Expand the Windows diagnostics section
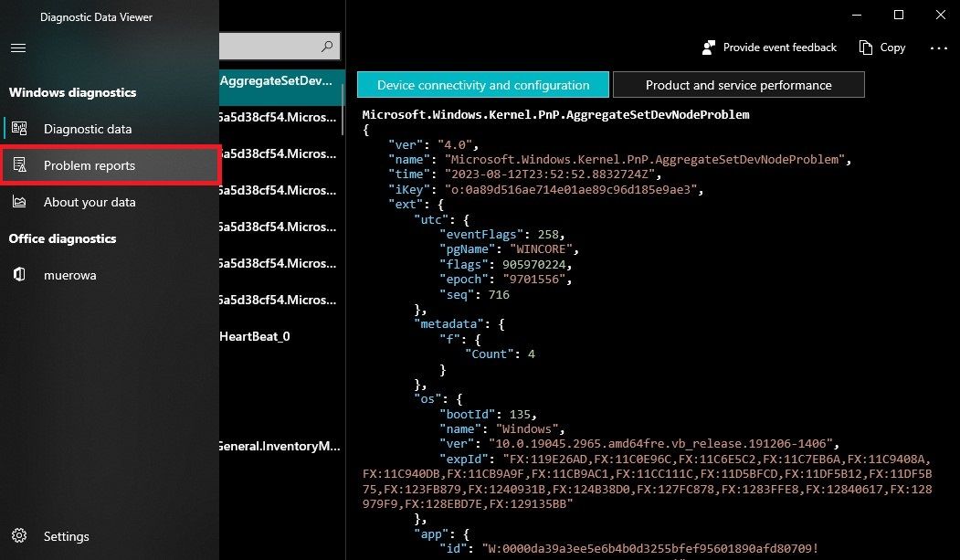This screenshot has height=560, width=960. 72,92
